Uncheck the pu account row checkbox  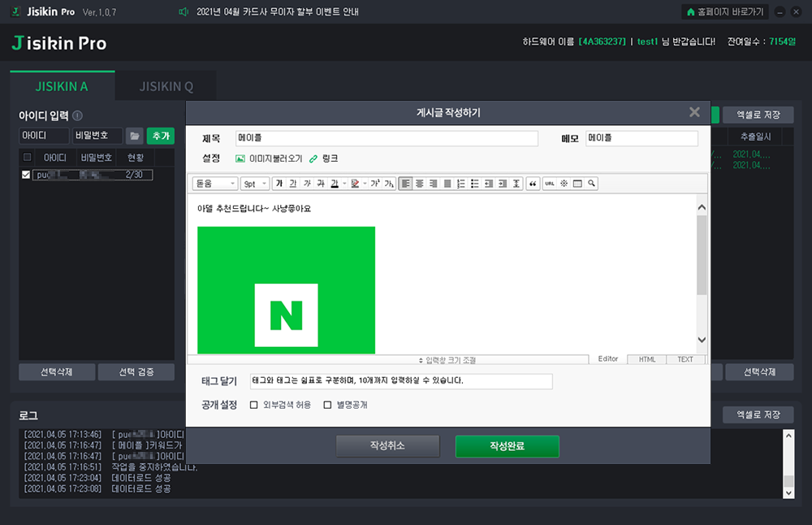click(x=26, y=175)
